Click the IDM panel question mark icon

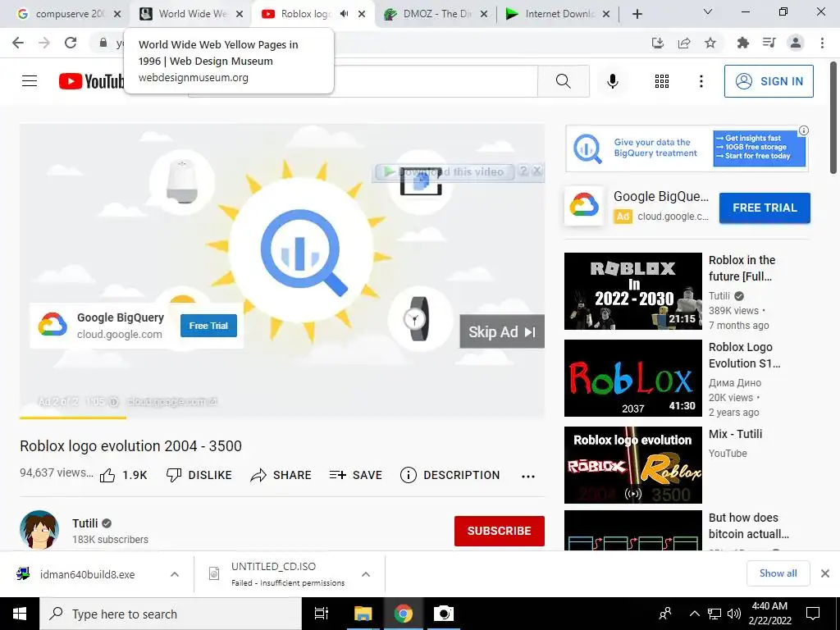click(x=523, y=171)
